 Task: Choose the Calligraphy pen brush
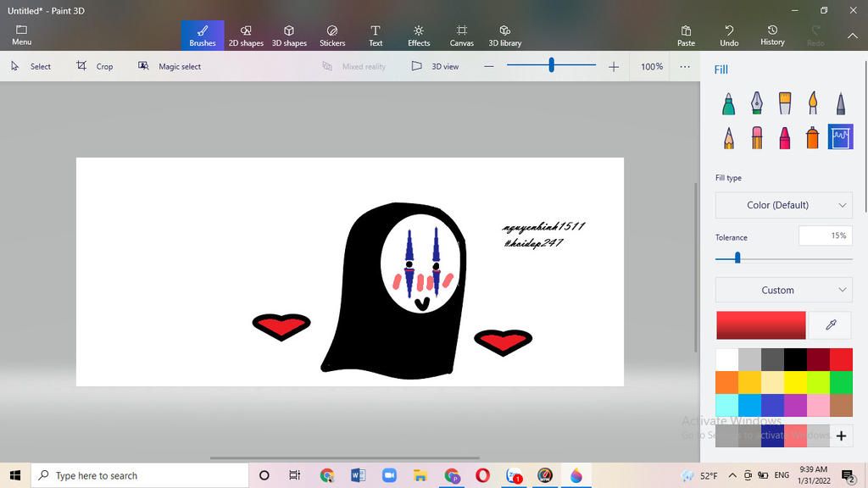(x=757, y=103)
